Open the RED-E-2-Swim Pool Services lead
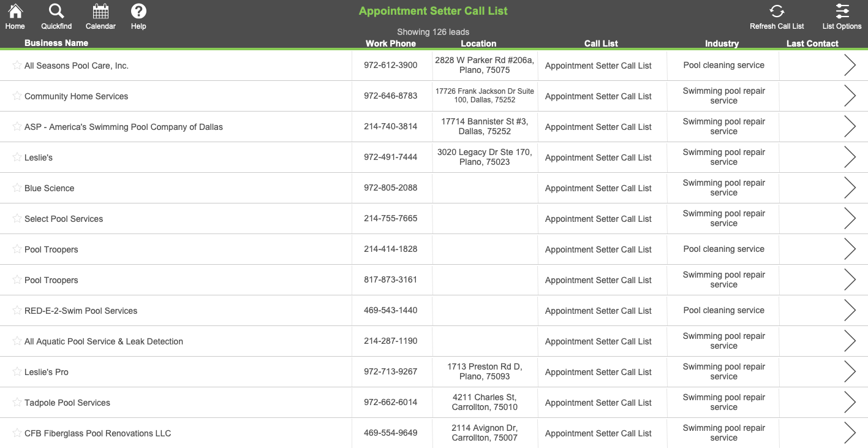The image size is (868, 448). click(81, 311)
